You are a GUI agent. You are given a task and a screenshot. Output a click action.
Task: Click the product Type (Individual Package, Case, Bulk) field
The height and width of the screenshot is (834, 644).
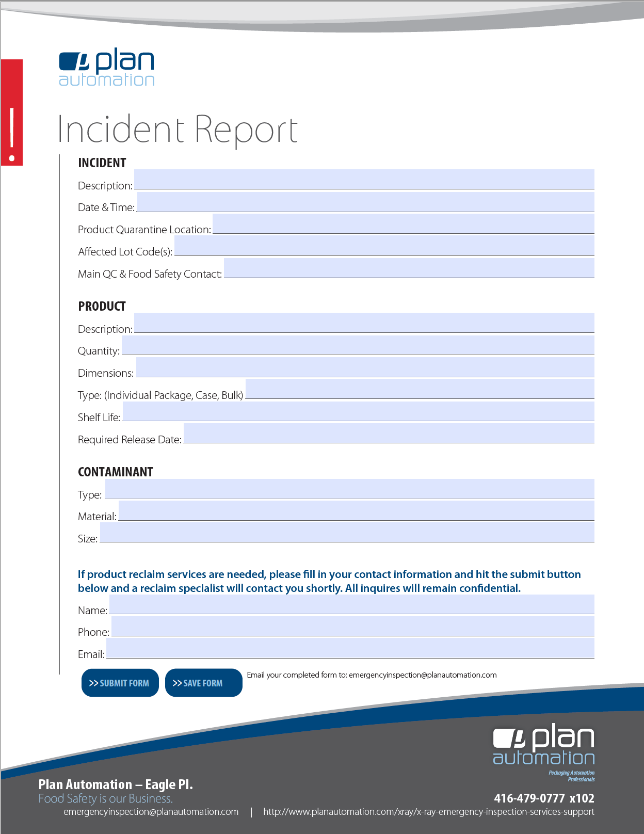click(x=420, y=389)
